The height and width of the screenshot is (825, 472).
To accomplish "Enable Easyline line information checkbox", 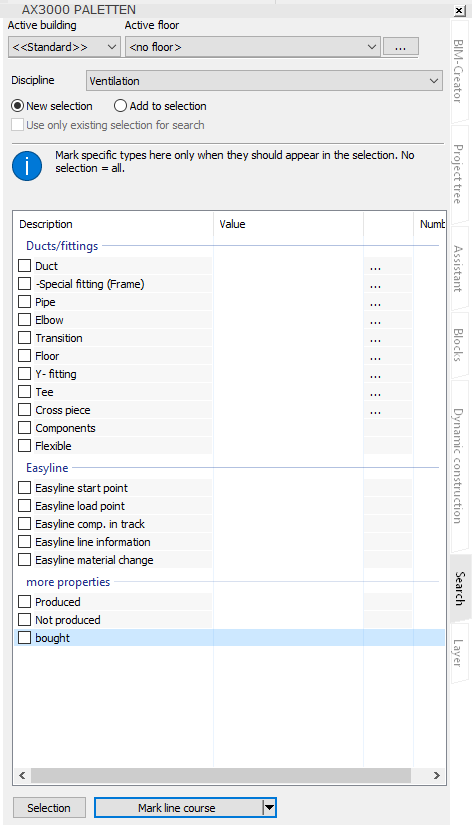I will (x=25, y=542).
